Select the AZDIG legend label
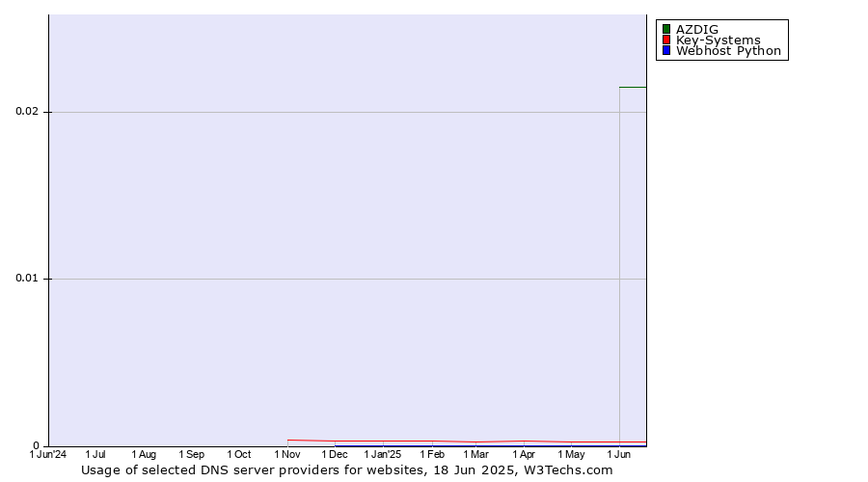Screen dimensions: 868x482 click(x=697, y=29)
